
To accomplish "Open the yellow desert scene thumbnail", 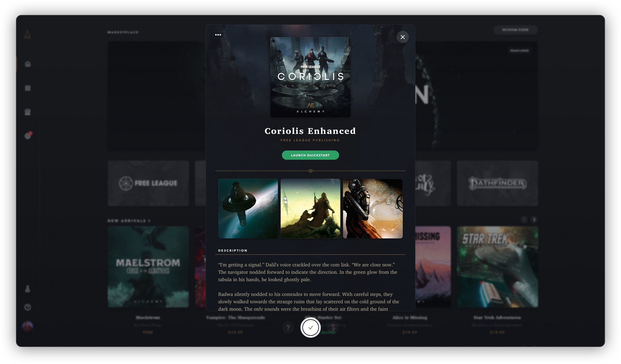I will click(310, 209).
